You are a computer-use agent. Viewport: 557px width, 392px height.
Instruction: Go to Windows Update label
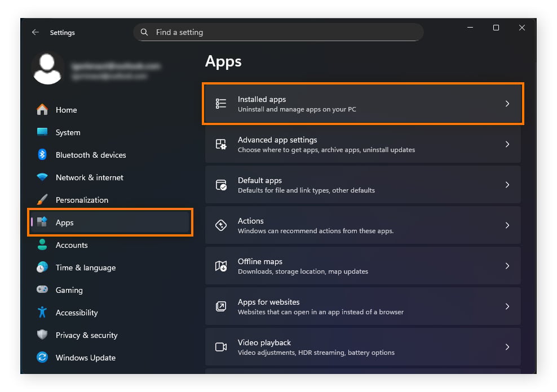[x=86, y=358]
